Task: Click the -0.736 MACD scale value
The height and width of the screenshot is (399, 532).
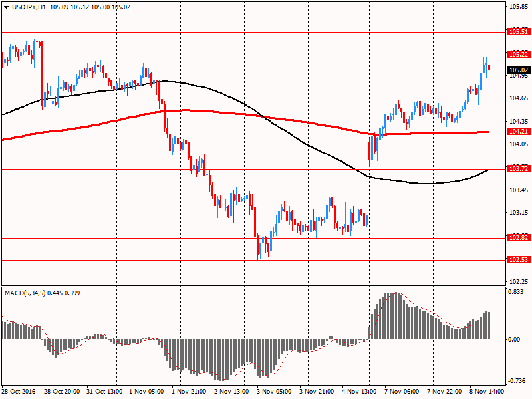Action: (516, 381)
